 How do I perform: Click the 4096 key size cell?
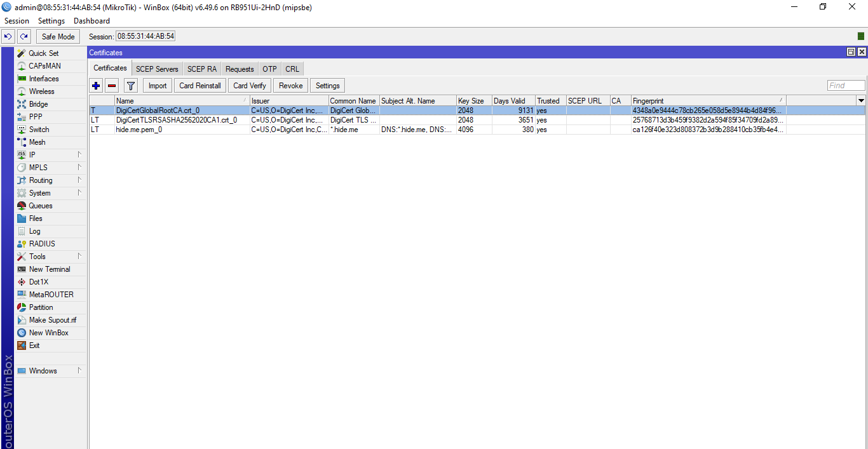pyautogui.click(x=474, y=130)
